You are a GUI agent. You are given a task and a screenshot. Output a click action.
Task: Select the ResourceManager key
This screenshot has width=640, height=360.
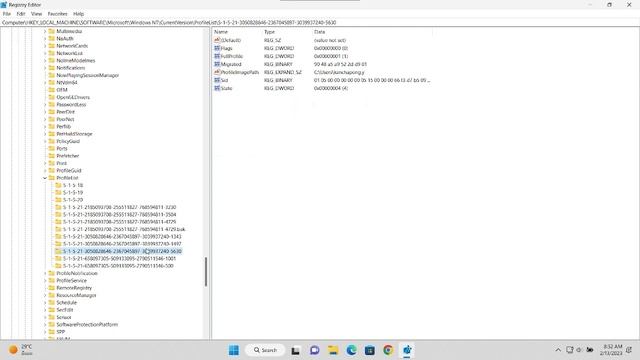pos(76,296)
